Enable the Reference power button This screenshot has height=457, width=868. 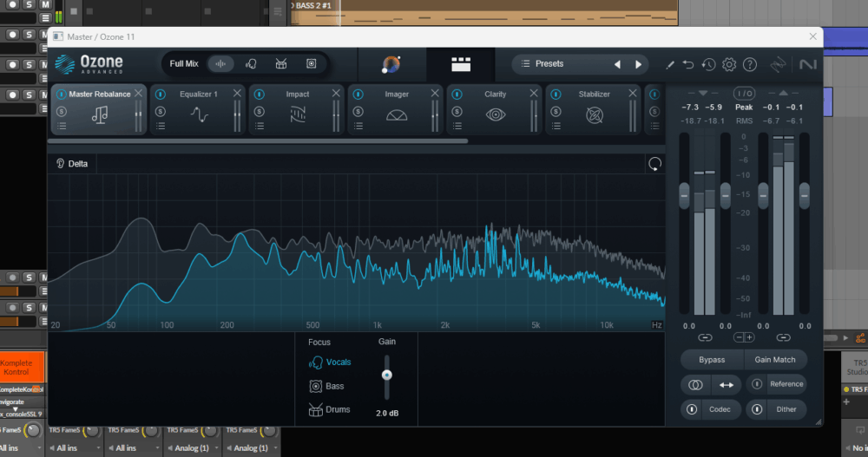[757, 384]
